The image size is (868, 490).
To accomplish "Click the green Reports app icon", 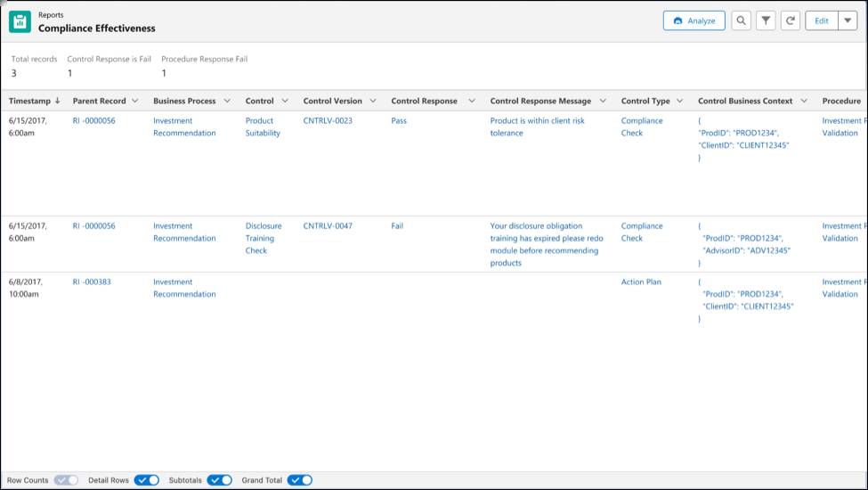I will click(x=20, y=21).
